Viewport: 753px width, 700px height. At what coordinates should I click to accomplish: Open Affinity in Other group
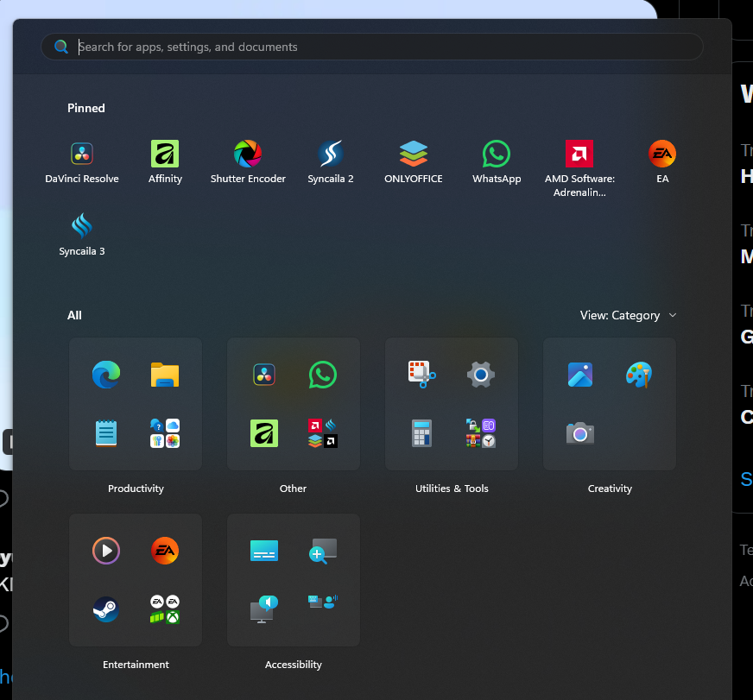(x=264, y=433)
